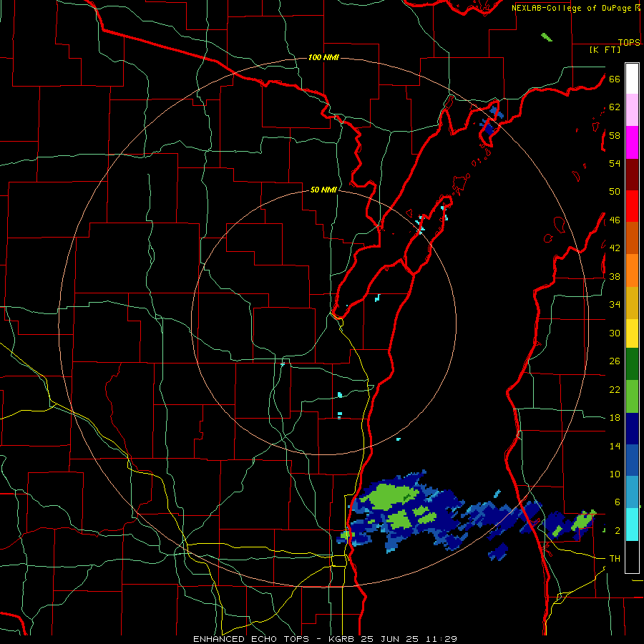Click the 34 legend value

615,305
